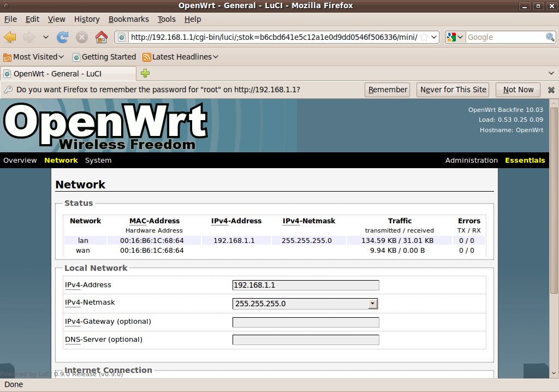Click the IPv4-Gateway input field
The height and width of the screenshot is (392, 559).
(x=306, y=322)
